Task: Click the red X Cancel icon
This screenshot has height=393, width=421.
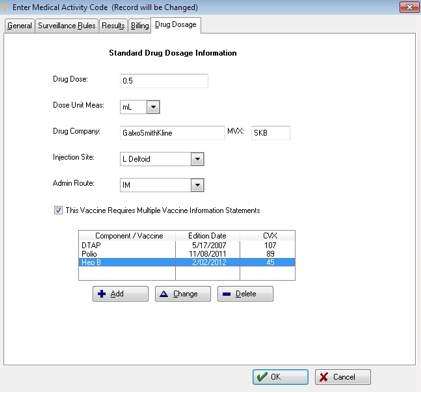Action: (324, 377)
